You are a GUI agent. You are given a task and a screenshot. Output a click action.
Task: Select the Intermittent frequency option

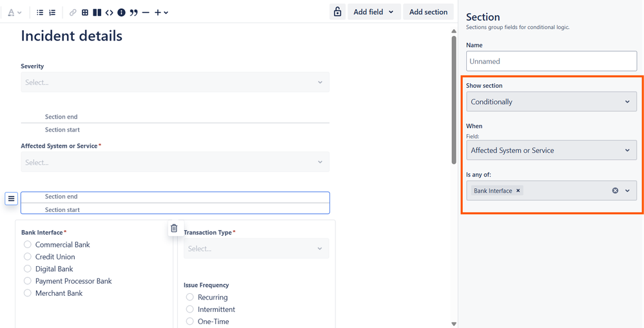click(190, 309)
